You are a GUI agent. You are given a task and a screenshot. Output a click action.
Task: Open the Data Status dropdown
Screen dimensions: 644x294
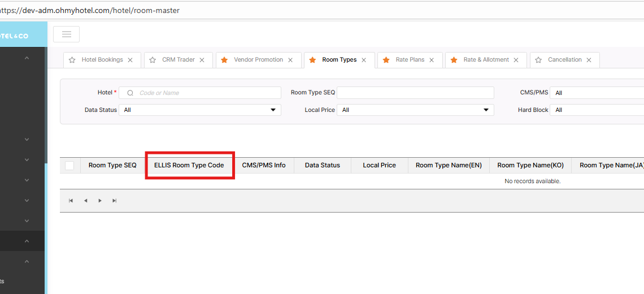pyautogui.click(x=199, y=110)
